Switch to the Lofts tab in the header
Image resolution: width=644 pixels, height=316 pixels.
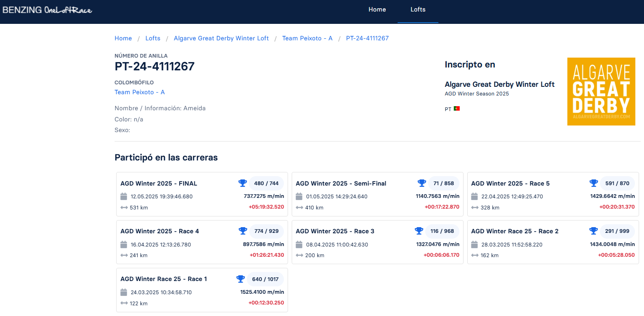click(x=418, y=9)
